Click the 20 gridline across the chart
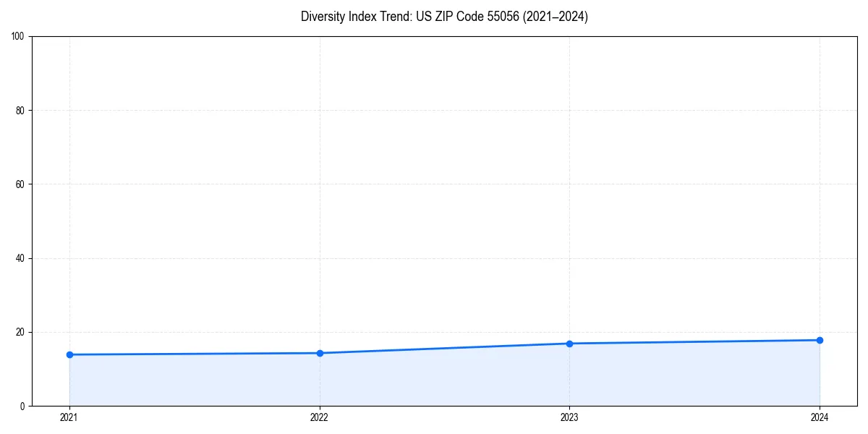Viewport: 868px width, 434px height. click(434, 331)
